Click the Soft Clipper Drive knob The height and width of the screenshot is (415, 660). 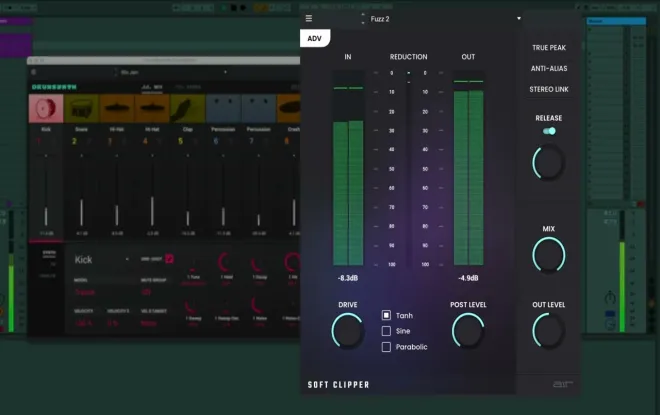click(348, 331)
